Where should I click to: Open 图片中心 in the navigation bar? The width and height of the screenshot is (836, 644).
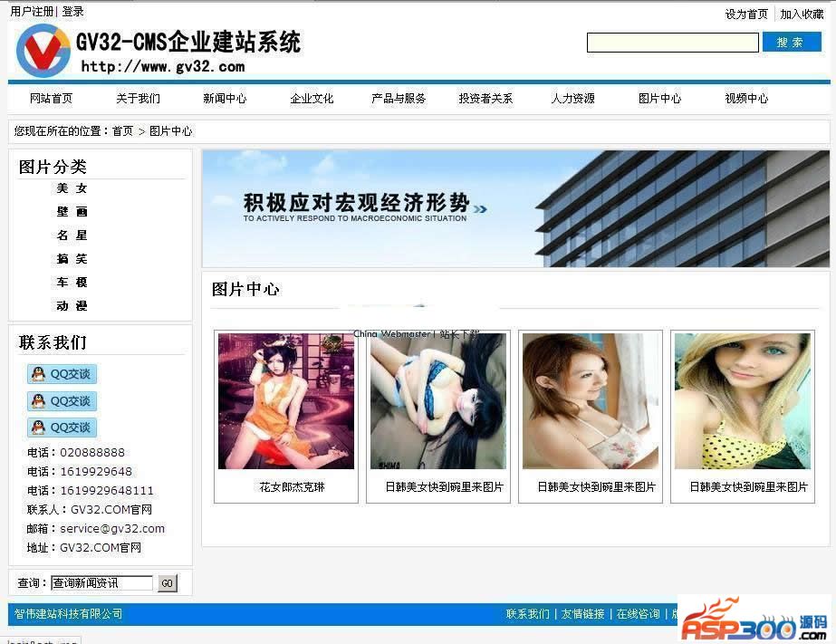pyautogui.click(x=659, y=99)
